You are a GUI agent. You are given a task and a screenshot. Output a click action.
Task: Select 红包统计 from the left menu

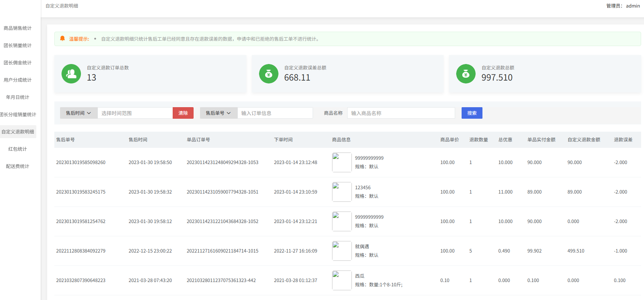pos(18,149)
